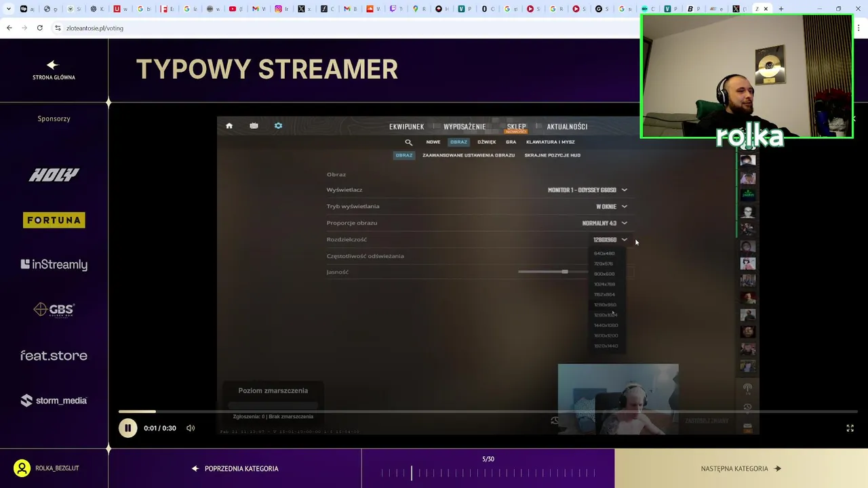The width and height of the screenshot is (868, 488).
Task: Click the inventory case icon in game menu
Action: click(x=254, y=126)
